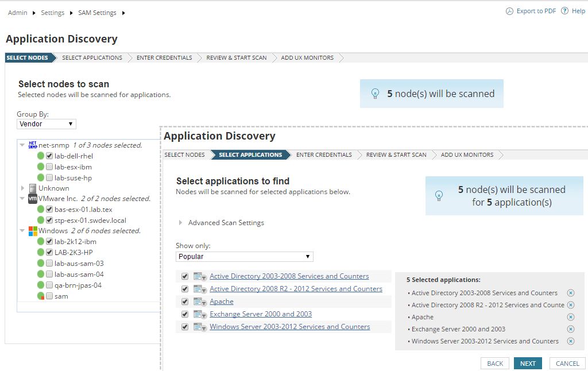Collapse the net-snmp vendor group

22,145
